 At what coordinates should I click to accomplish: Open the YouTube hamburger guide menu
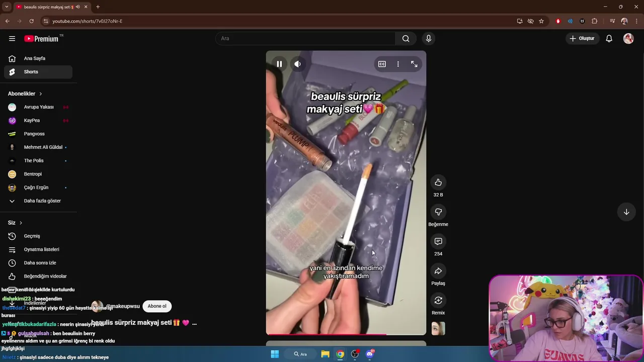tap(12, 39)
